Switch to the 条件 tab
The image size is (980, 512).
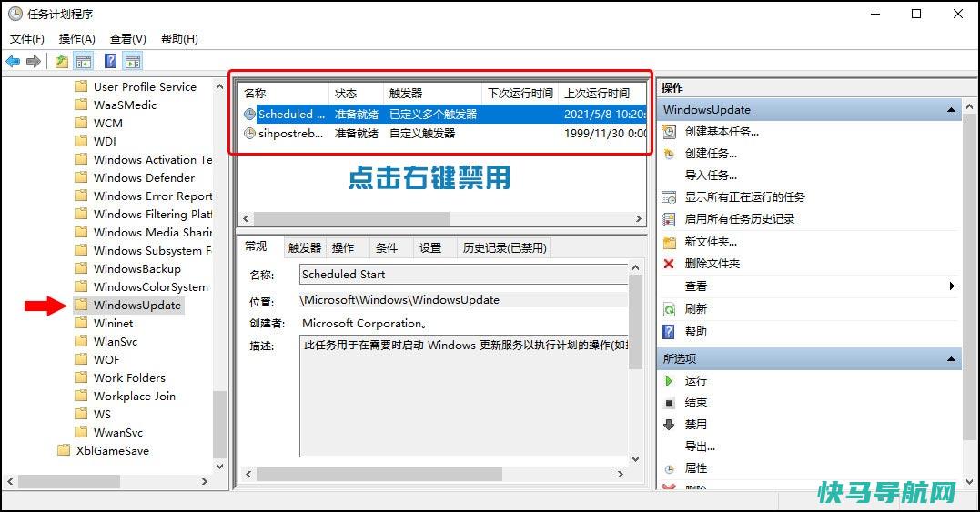(386, 248)
